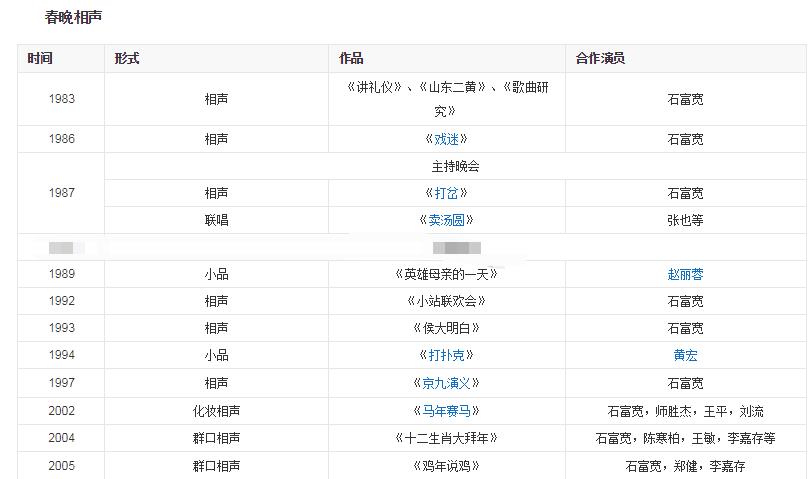Click the 《打岔》 link
The width and height of the screenshot is (810, 479).
click(446, 193)
